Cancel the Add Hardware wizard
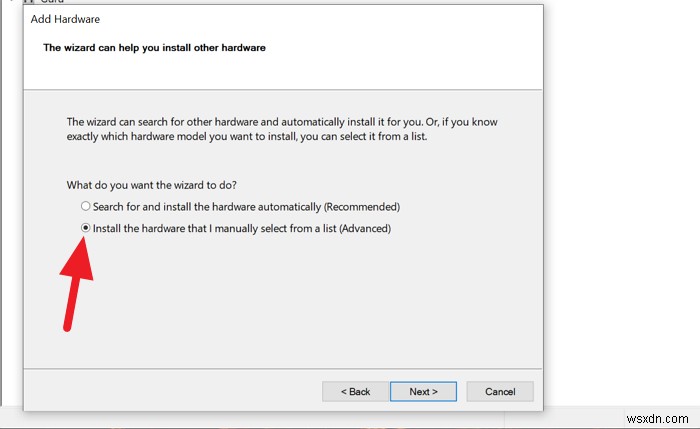The width and height of the screenshot is (700, 429). point(501,391)
